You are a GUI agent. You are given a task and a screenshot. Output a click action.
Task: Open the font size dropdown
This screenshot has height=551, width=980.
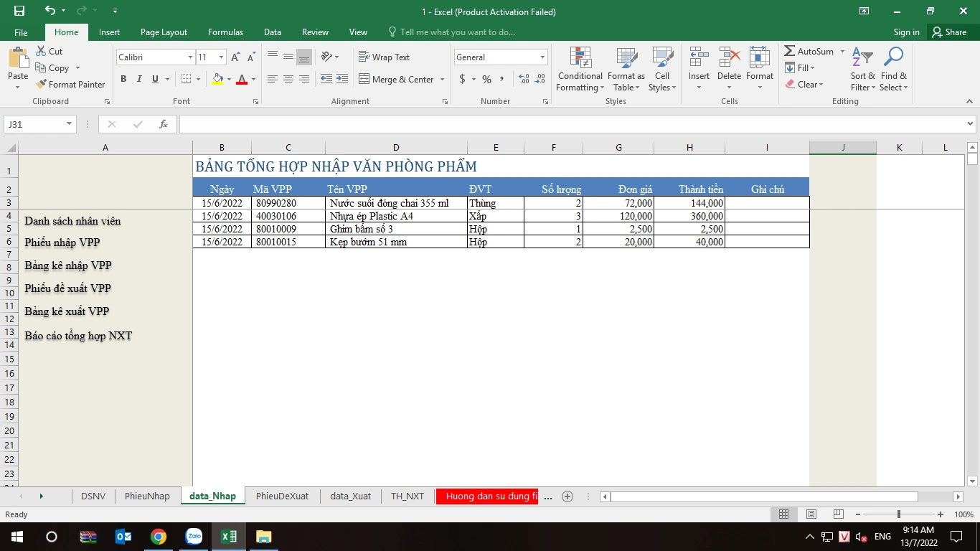(x=222, y=57)
